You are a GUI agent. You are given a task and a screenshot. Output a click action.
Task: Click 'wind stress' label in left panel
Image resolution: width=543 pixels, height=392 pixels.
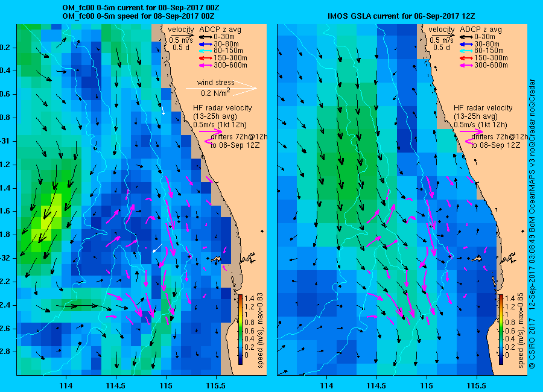(216, 83)
